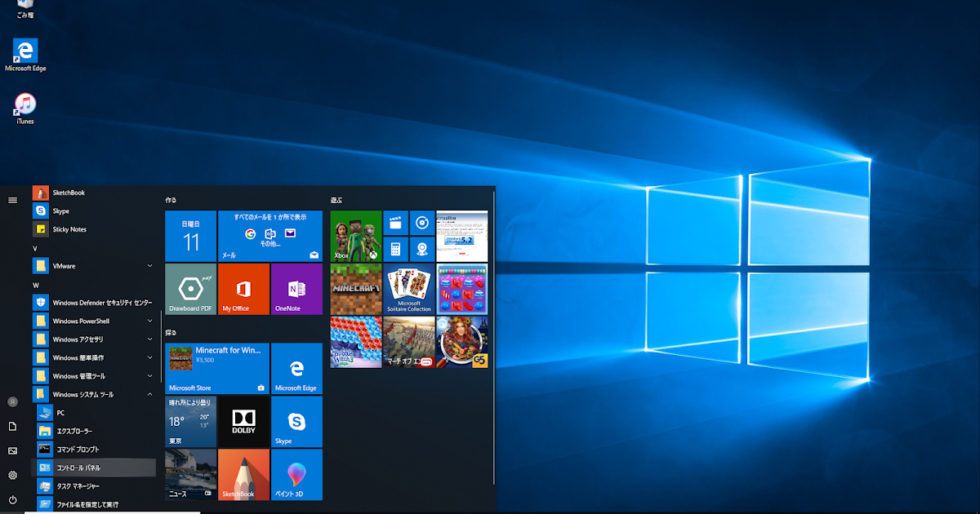Open the Groove Music disc tile

point(422,223)
